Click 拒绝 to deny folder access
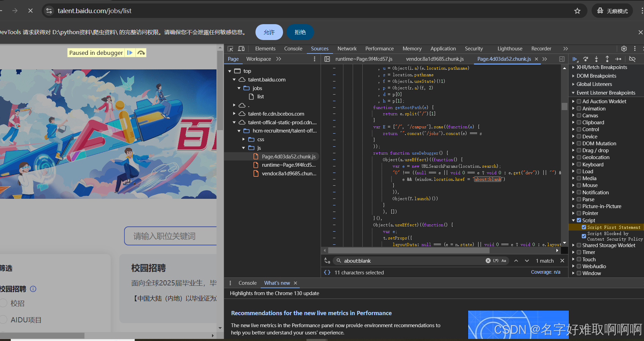This screenshot has height=341, width=644. click(300, 32)
